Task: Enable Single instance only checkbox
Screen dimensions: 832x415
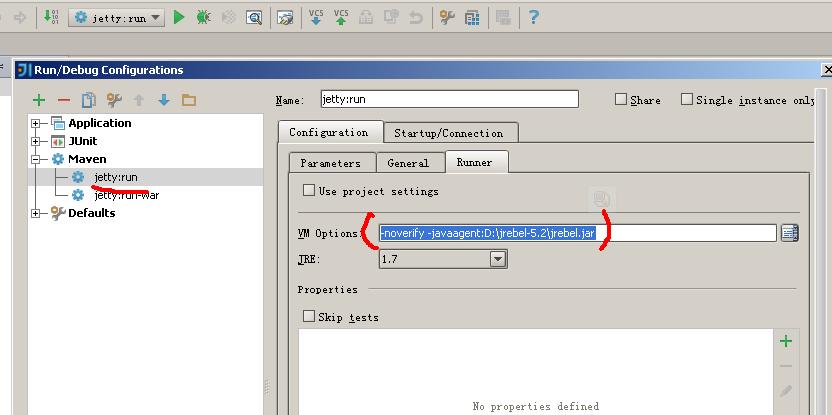Action: click(x=687, y=99)
